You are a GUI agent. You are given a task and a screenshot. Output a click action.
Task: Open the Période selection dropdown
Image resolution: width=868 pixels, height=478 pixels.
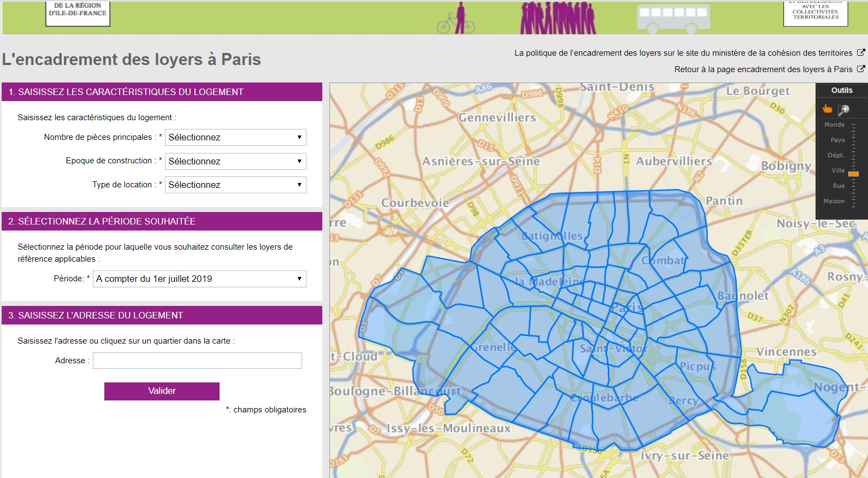coord(199,279)
